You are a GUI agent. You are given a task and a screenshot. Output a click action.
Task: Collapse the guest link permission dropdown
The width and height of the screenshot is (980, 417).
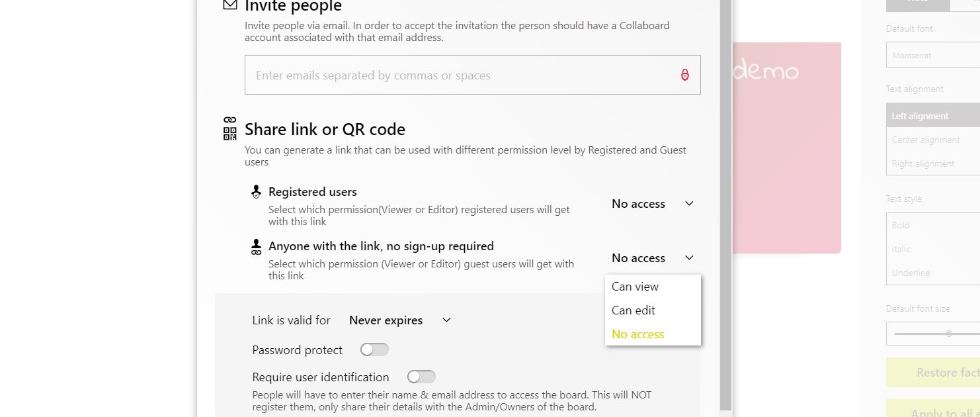[x=653, y=258]
